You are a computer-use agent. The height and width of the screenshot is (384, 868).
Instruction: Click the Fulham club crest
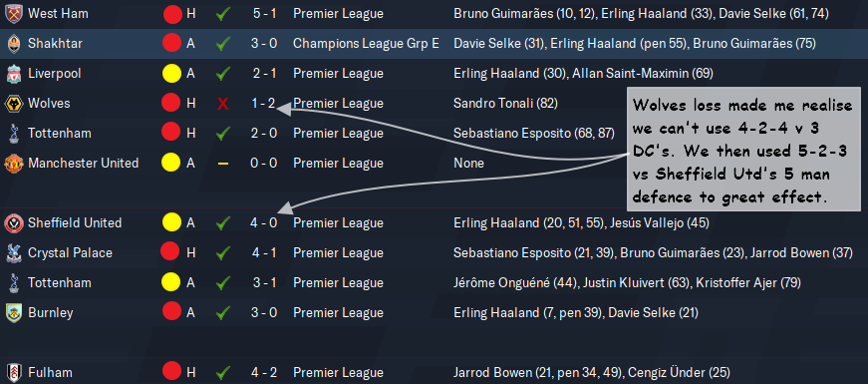(13, 372)
